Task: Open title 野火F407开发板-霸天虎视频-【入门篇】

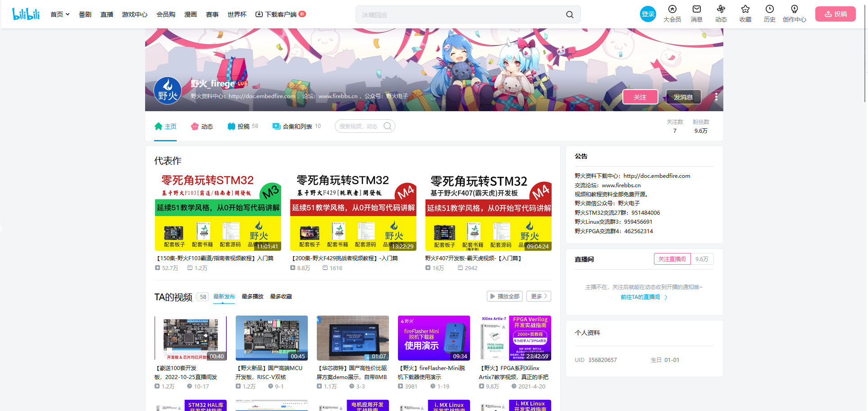Action: (x=474, y=258)
